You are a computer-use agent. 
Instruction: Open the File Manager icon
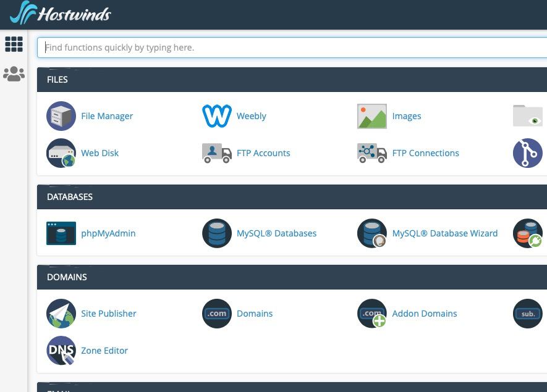click(x=61, y=116)
